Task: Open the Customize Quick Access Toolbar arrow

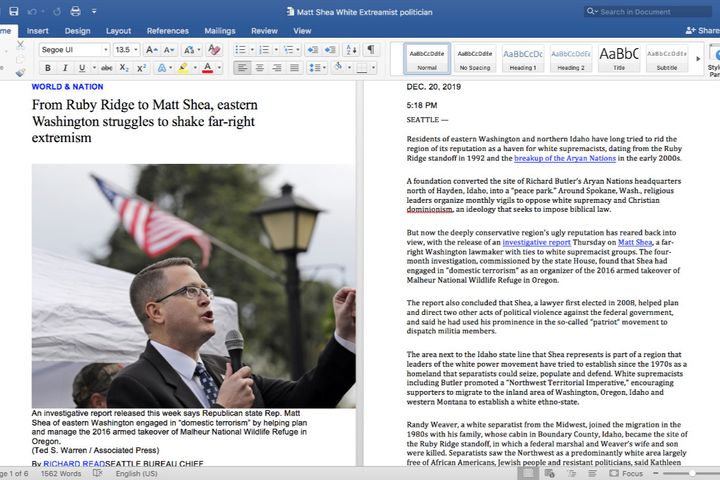Action: (94, 11)
